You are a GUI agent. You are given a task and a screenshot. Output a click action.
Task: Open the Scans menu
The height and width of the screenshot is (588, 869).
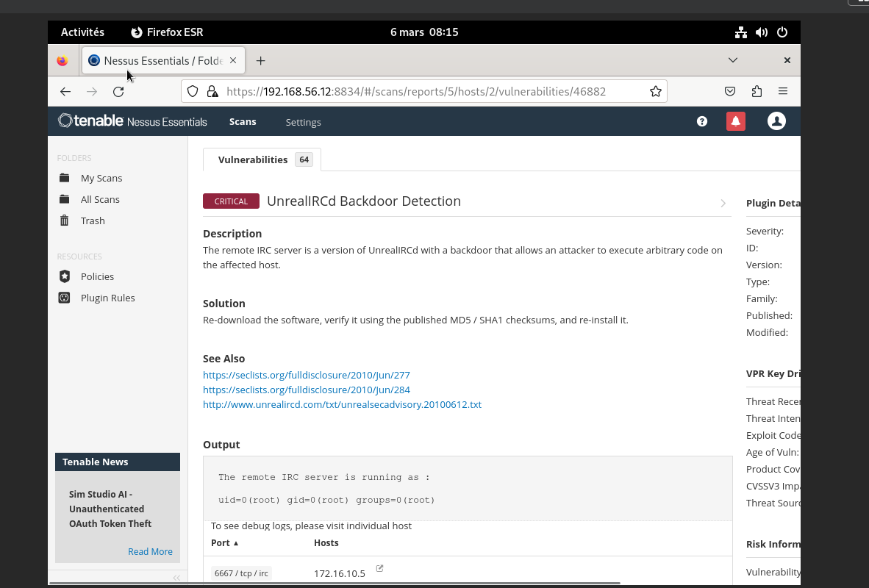(x=243, y=121)
